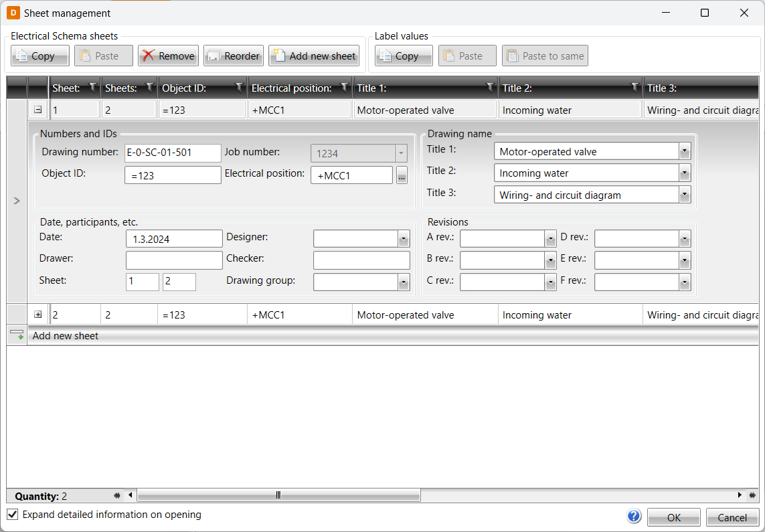Click the Add new sheet toolbar button

(314, 56)
